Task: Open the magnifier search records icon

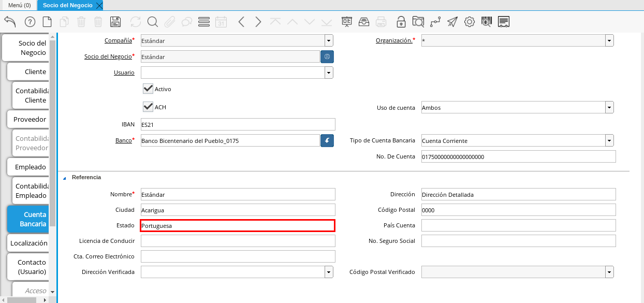Action: click(x=152, y=22)
